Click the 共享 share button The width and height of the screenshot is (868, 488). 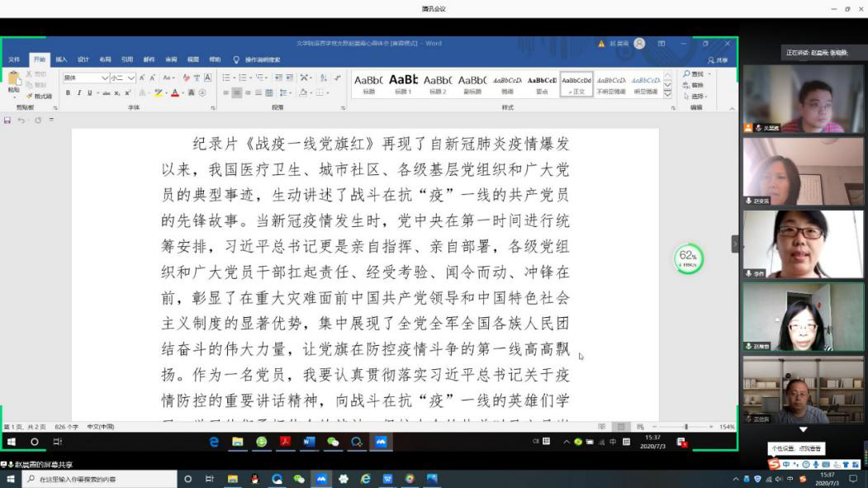[x=718, y=59]
